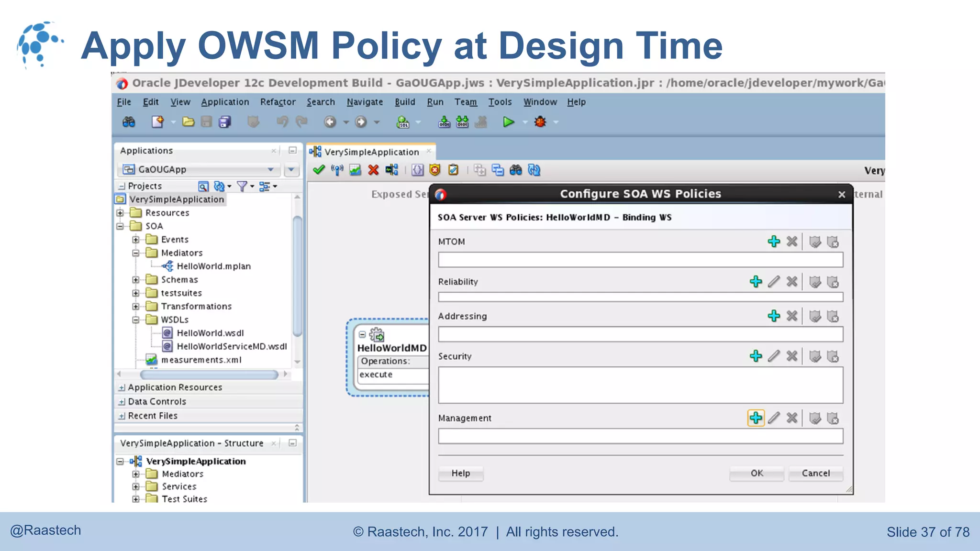This screenshot has width=980, height=551.
Task: Expand the Transformations folder
Action: (136, 307)
